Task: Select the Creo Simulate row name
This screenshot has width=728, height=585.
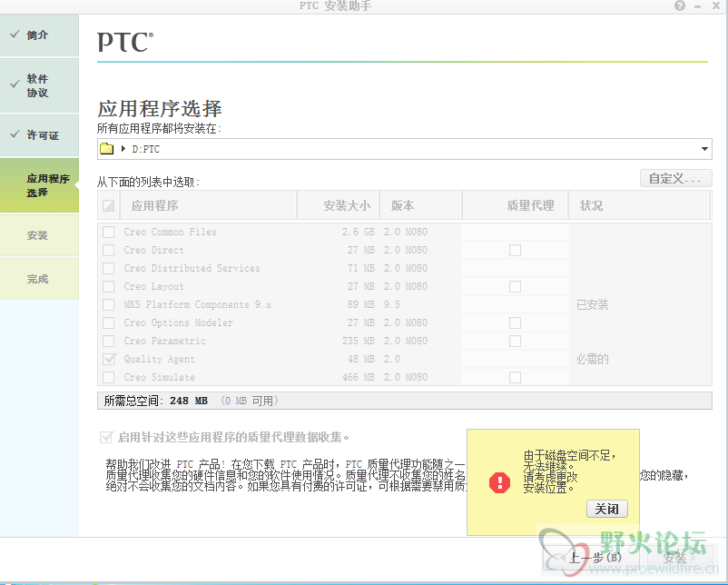Action: coord(159,377)
